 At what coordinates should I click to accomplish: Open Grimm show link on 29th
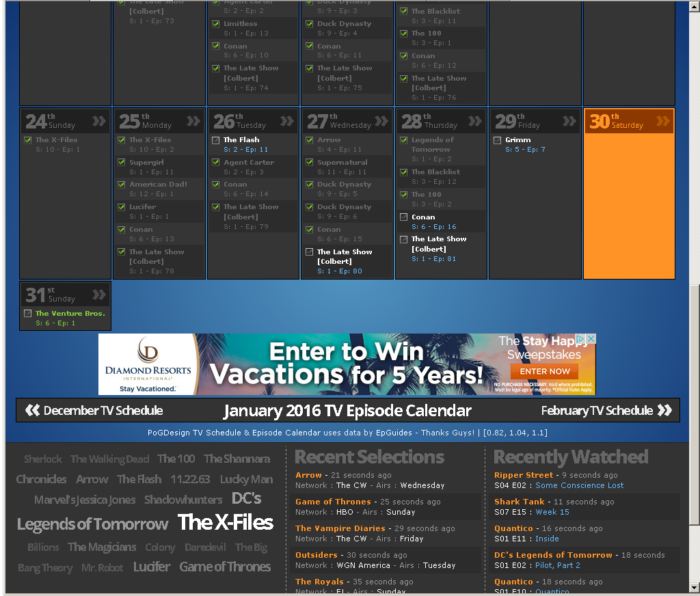click(x=518, y=139)
